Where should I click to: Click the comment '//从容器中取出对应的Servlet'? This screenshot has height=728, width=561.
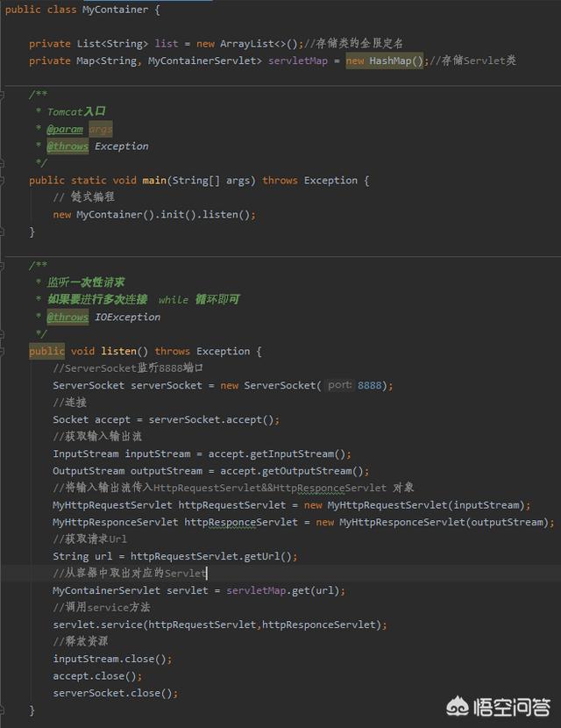pyautogui.click(x=130, y=574)
